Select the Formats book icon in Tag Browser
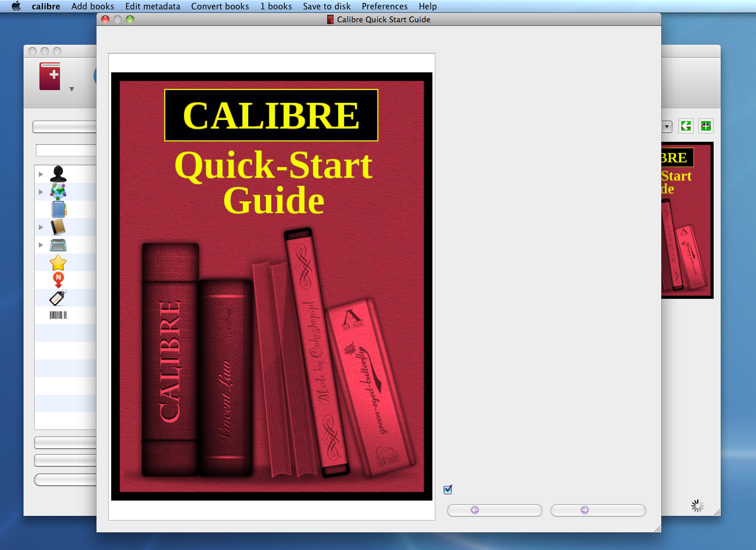The image size is (756, 550). (58, 227)
